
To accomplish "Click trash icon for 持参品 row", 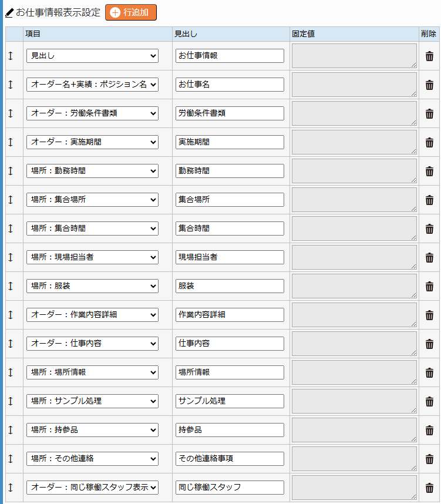I will [x=429, y=430].
